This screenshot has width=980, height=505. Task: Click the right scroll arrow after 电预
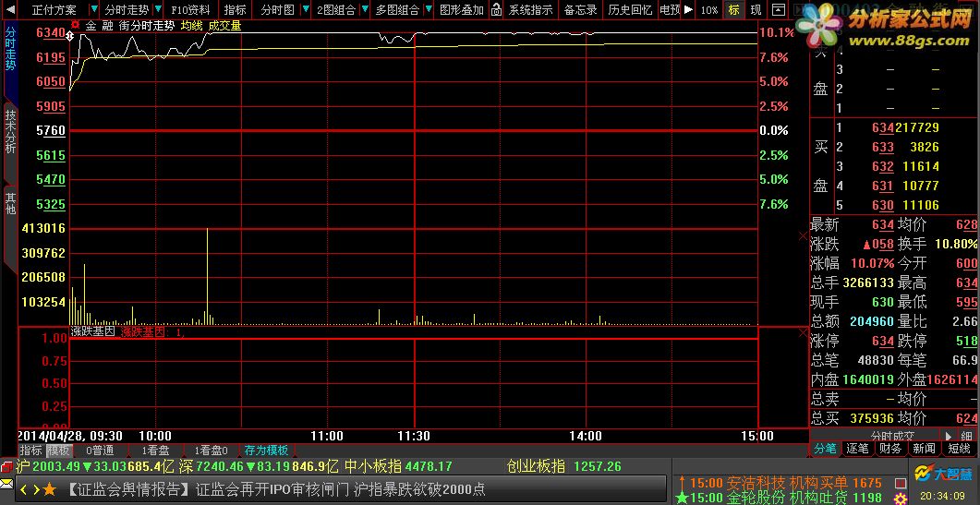[x=689, y=9]
